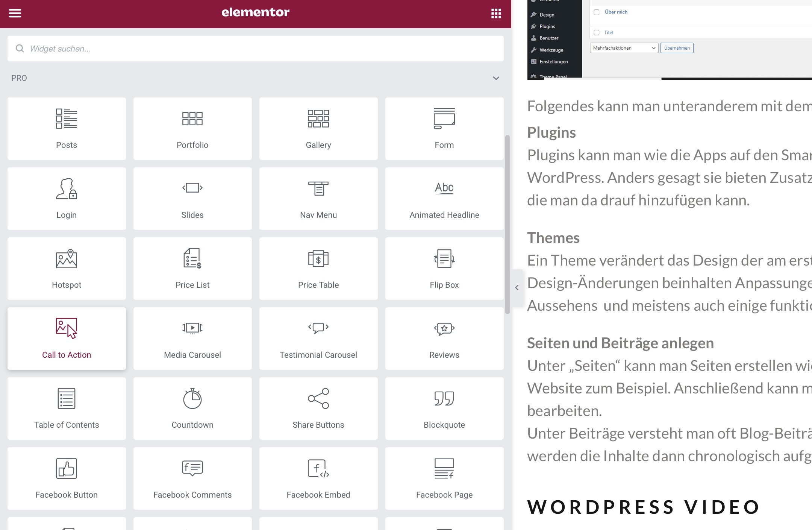Select the Testimonial Carousel widget
The height and width of the screenshot is (530, 812).
pyautogui.click(x=318, y=339)
